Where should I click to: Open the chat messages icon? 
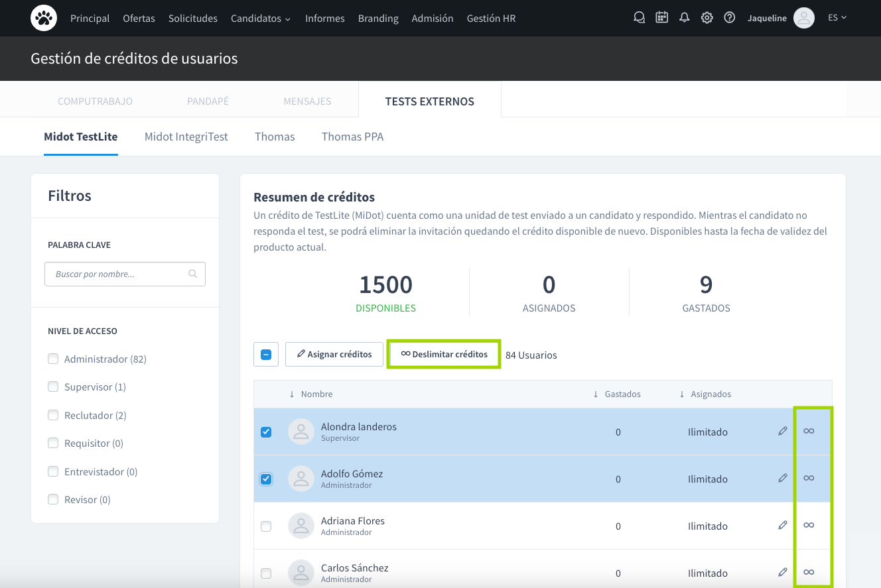[x=639, y=18]
